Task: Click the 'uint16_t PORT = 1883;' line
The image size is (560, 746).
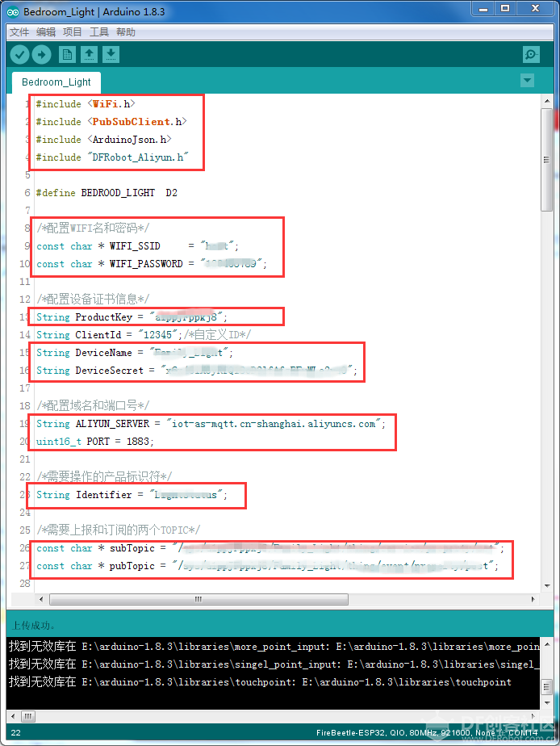Action: coord(95,442)
